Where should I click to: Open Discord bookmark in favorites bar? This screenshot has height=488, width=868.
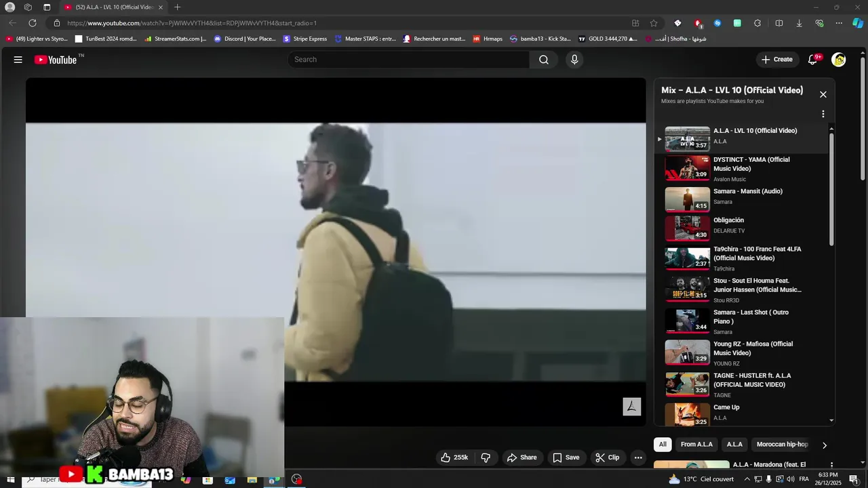(245, 39)
